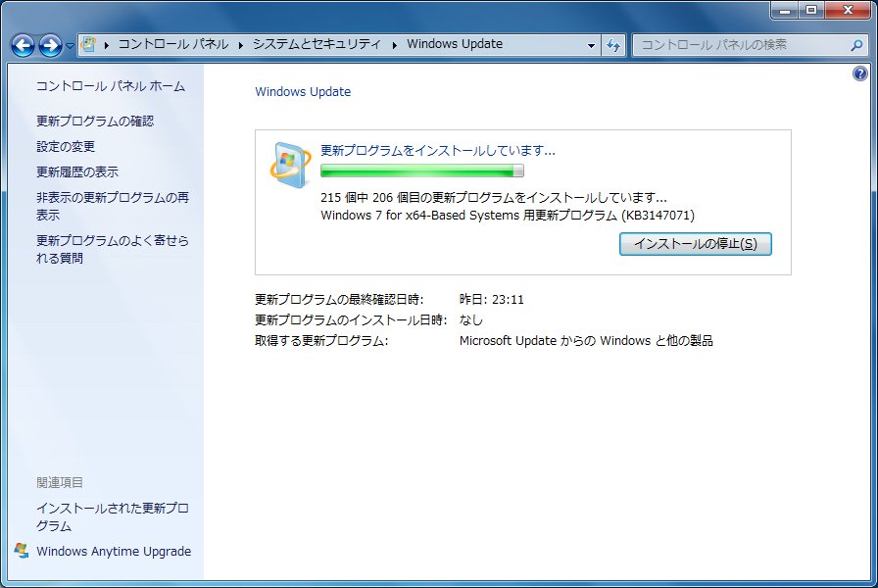Maximize the Windows Update window
Screen dimensions: 878x588
pyautogui.click(x=810, y=10)
